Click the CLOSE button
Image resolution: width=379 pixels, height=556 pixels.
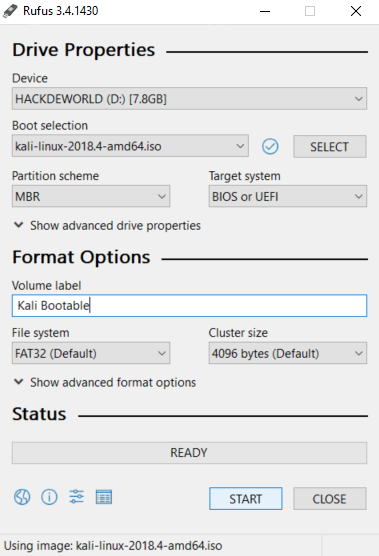[330, 499]
